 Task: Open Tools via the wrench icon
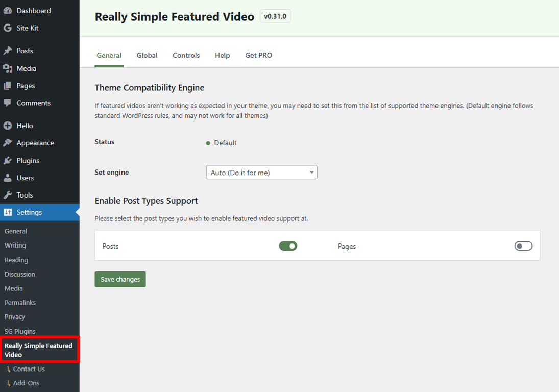click(x=10, y=195)
